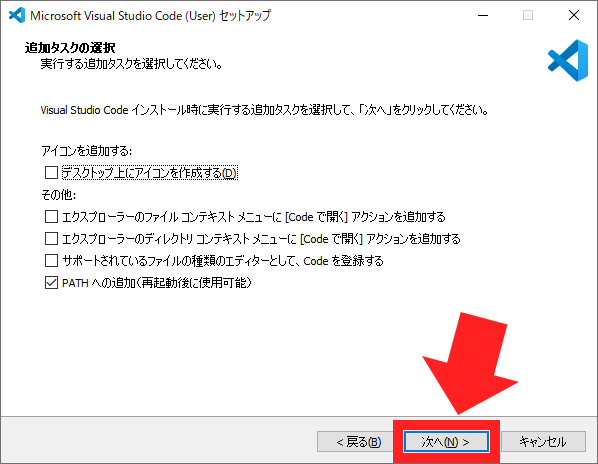Enable the desktop icon creation checkbox
Image resolution: width=598 pixels, height=464 pixels.
coord(51,173)
